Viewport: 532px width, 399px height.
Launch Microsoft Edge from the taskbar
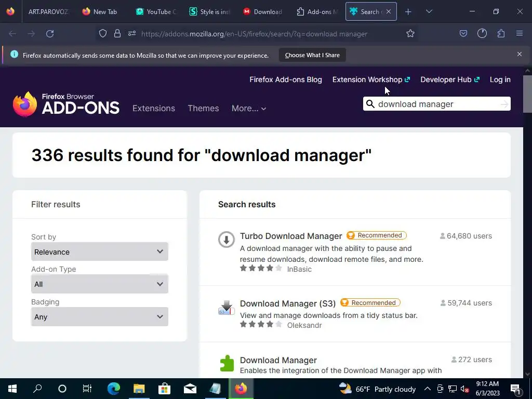(114, 389)
